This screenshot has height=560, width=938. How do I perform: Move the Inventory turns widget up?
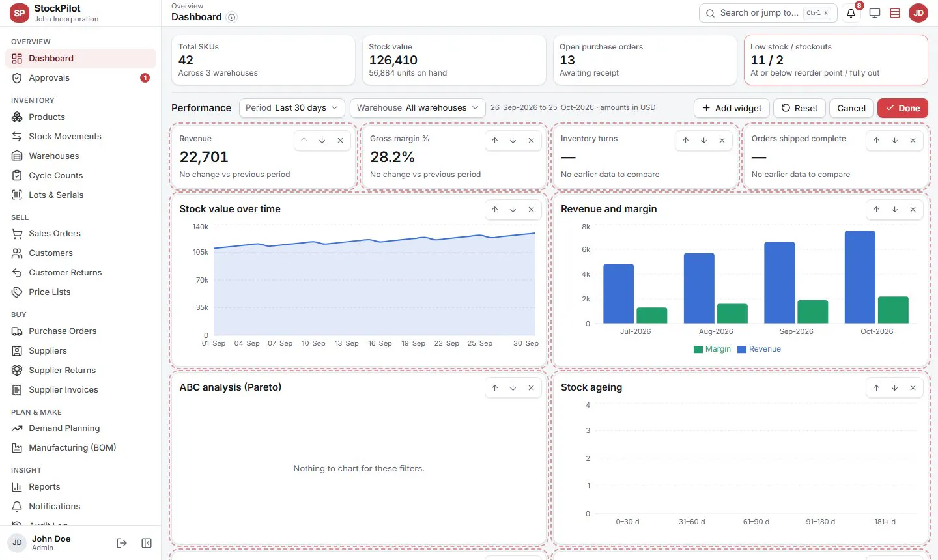click(685, 141)
